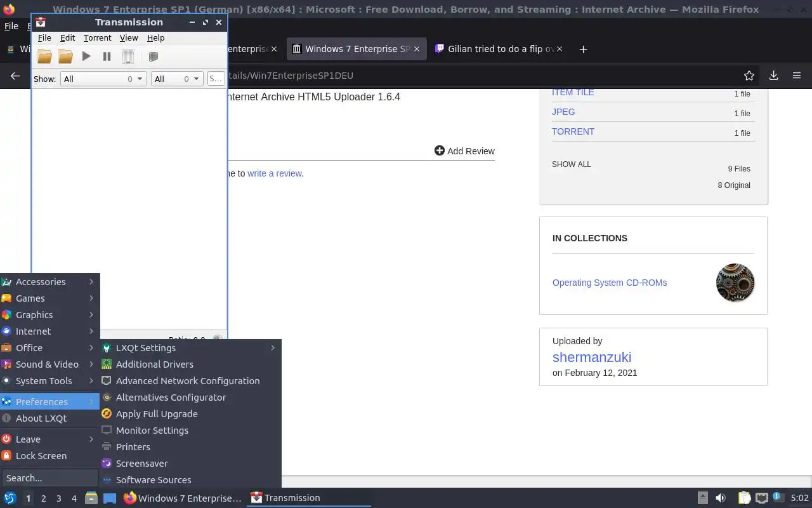812x508 pixels.
Task: Select the active Windows 7 Enterprise SP1 tab
Action: [357, 49]
